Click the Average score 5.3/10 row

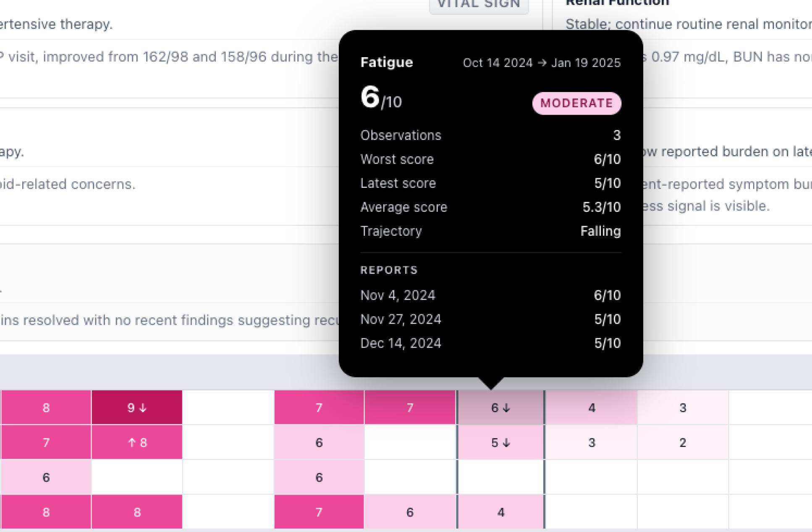pyautogui.click(x=490, y=207)
